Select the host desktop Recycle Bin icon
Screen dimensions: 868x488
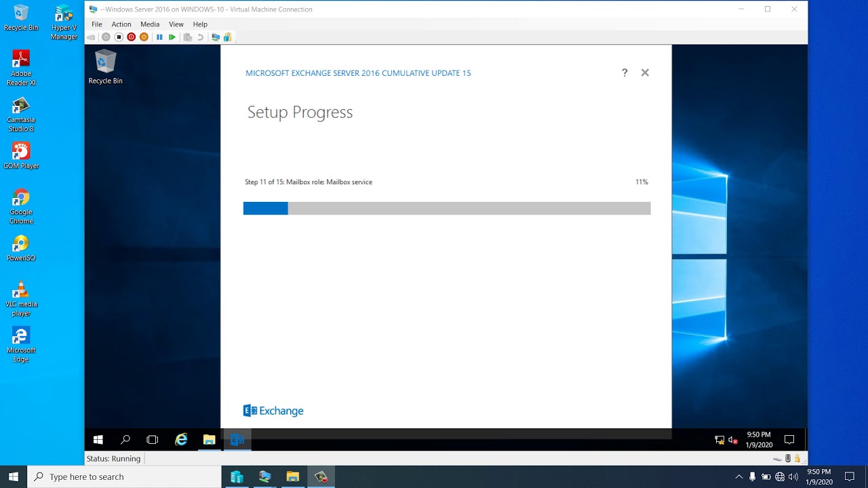[x=21, y=18]
